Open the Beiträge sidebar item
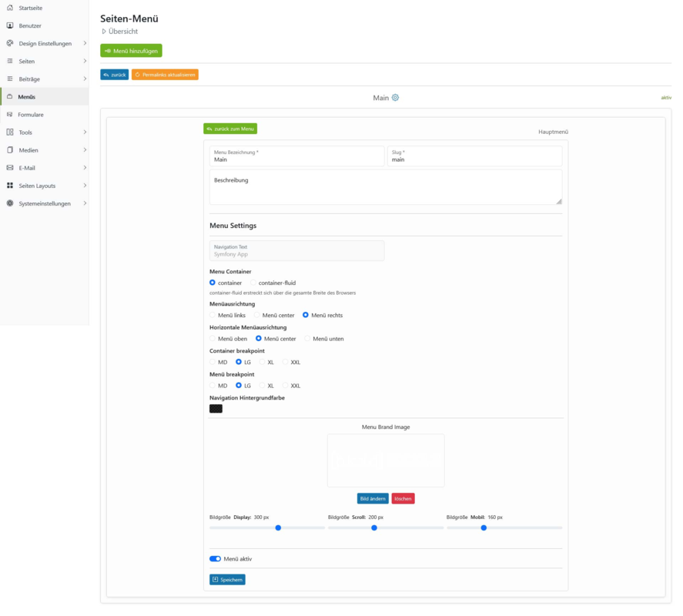Screen dimensions: 683x616 (x=45, y=79)
